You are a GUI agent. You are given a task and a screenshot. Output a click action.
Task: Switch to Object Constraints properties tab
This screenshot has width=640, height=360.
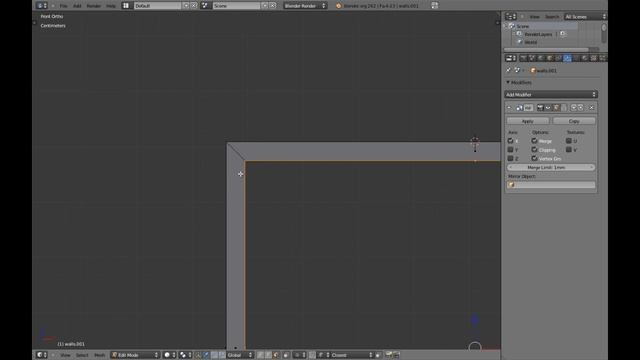558,58
